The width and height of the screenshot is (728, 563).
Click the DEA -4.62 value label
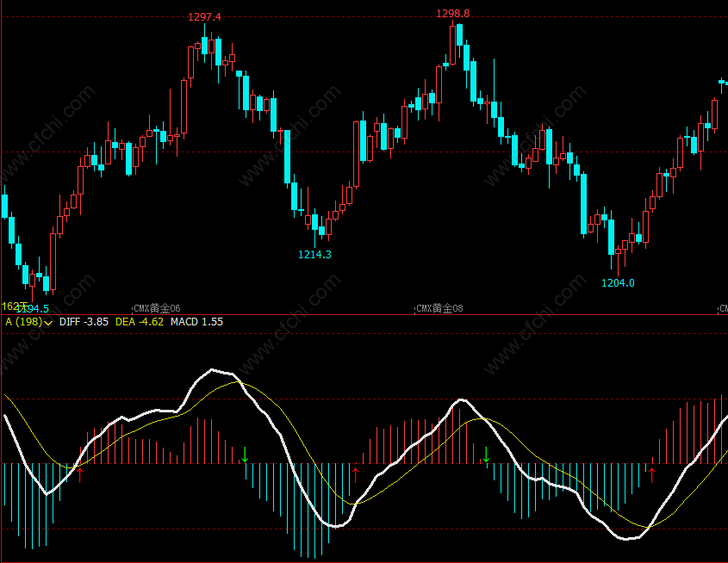tap(140, 322)
